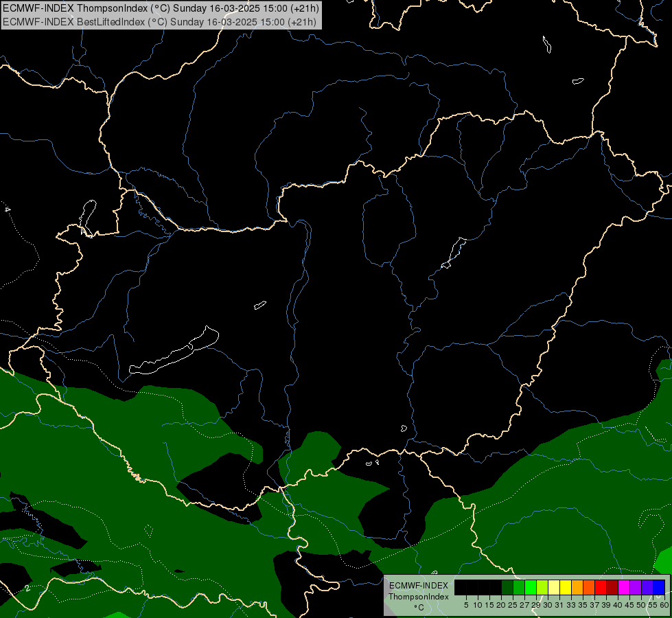Image resolution: width=672 pixels, height=618 pixels.
Task: Select the dark green 20–25 legend swatch
Action: click(x=507, y=587)
